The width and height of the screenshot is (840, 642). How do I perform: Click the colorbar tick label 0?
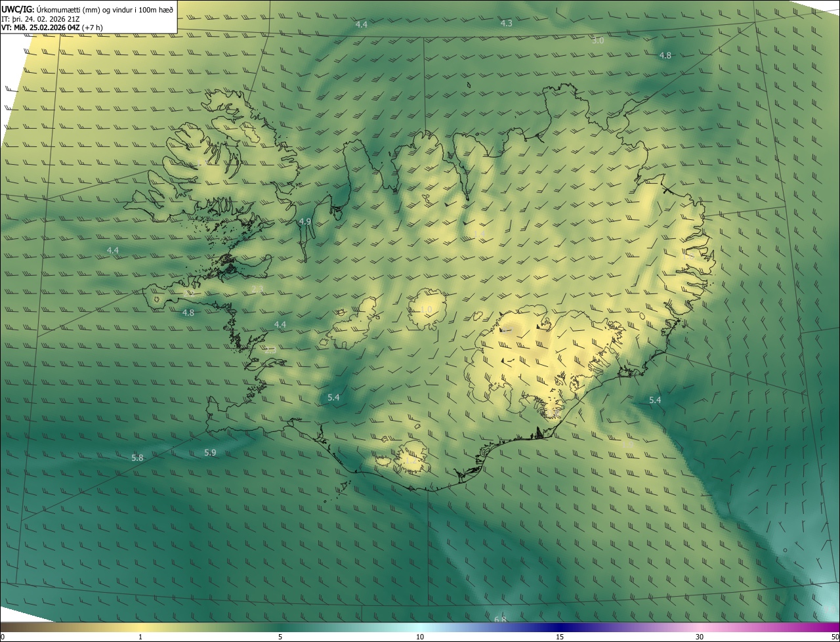[3, 637]
